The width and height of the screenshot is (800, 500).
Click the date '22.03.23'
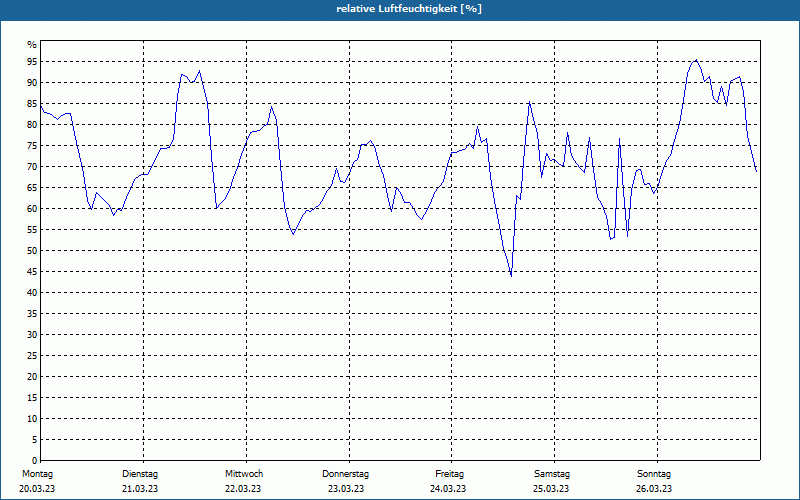pyautogui.click(x=243, y=489)
